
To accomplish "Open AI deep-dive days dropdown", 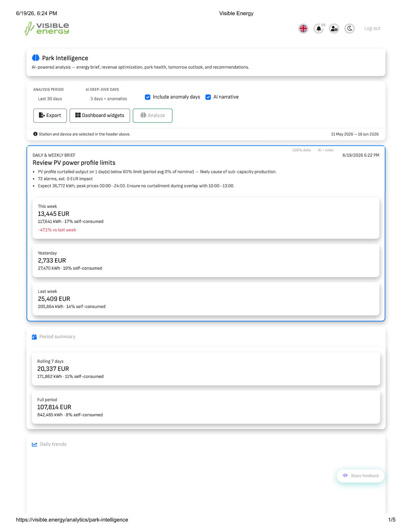I will pos(109,99).
